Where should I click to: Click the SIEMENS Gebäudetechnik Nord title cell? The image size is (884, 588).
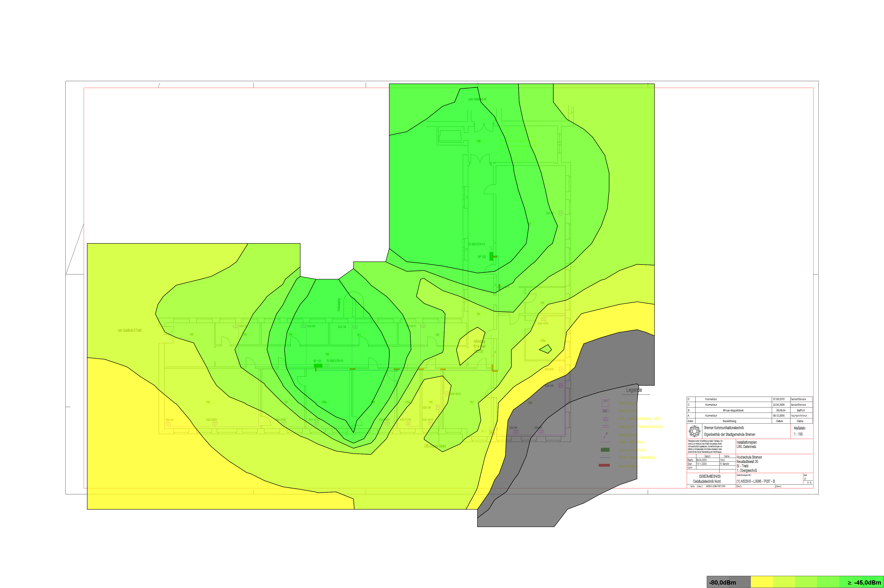click(x=710, y=479)
